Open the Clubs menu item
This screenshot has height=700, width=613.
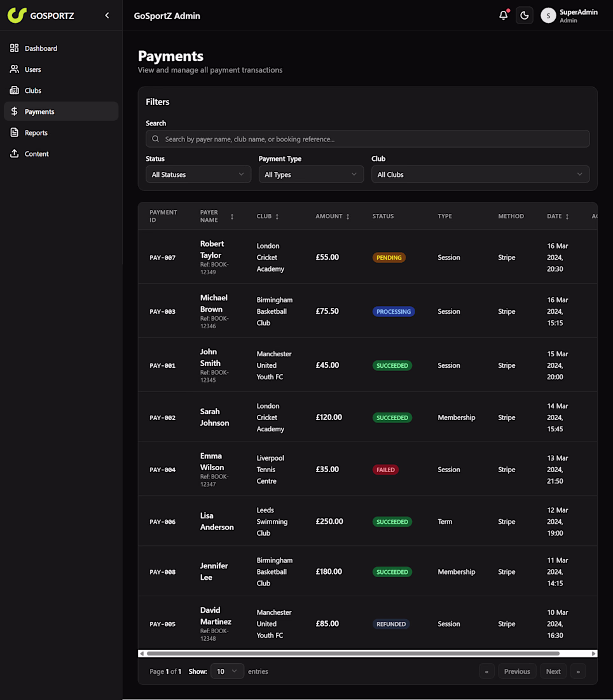pos(61,90)
